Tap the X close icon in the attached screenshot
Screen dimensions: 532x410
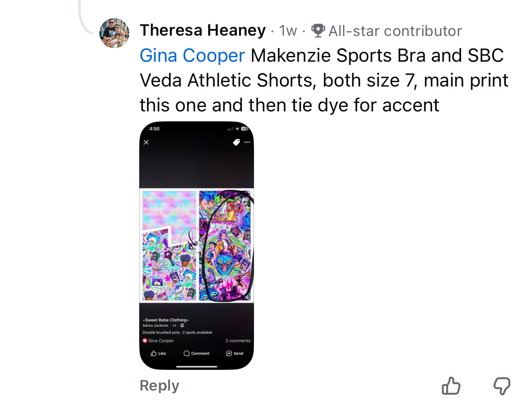coord(146,142)
